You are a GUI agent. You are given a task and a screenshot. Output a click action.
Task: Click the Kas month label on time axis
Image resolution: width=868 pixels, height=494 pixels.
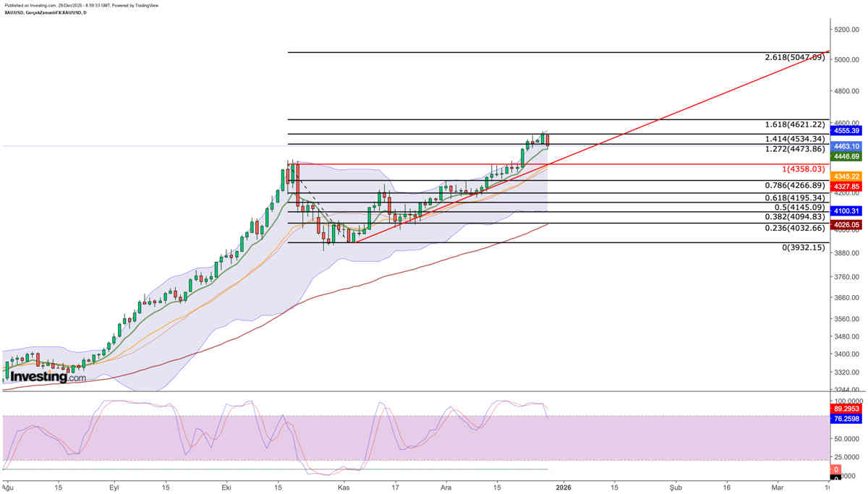tap(344, 487)
